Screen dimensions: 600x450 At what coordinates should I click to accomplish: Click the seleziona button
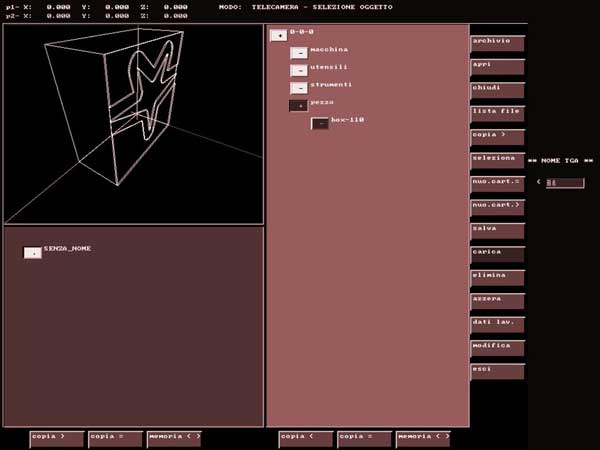[x=497, y=161]
